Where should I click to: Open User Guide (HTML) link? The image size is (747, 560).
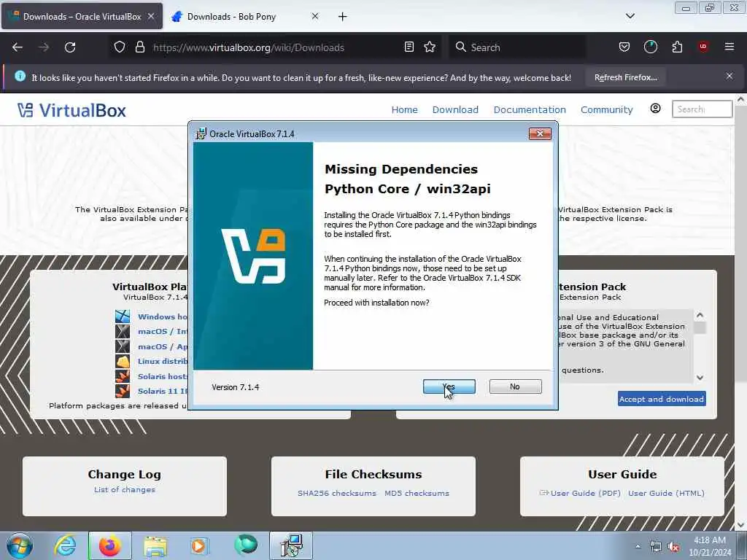point(666,494)
